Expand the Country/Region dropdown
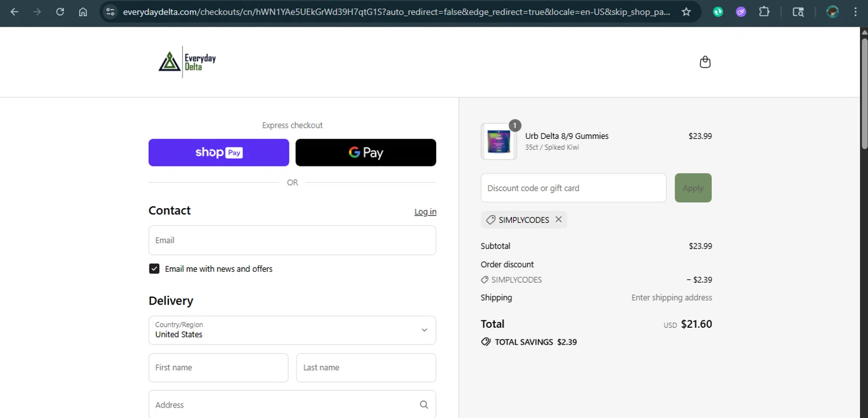The width and height of the screenshot is (868, 418). click(x=292, y=330)
